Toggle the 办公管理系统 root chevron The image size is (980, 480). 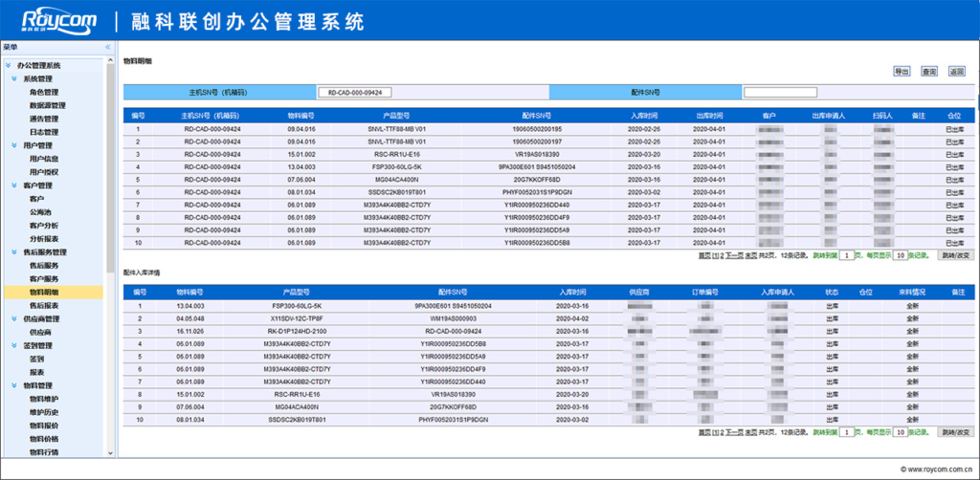(8, 66)
